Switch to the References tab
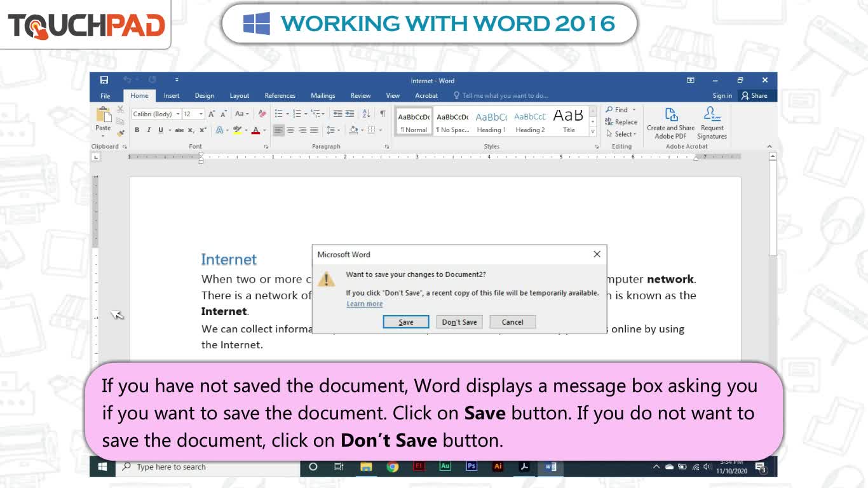Screen dimensions: 868x488 coord(280,96)
